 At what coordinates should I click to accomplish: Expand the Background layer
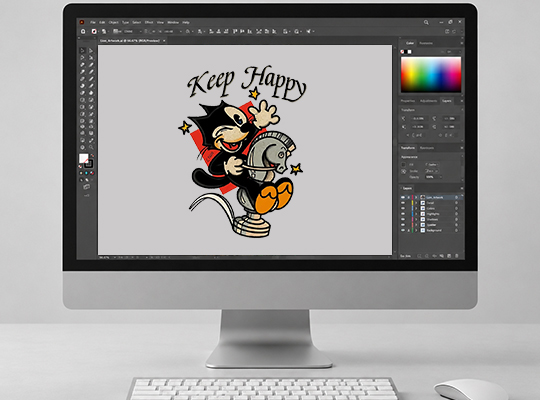[x=416, y=230]
